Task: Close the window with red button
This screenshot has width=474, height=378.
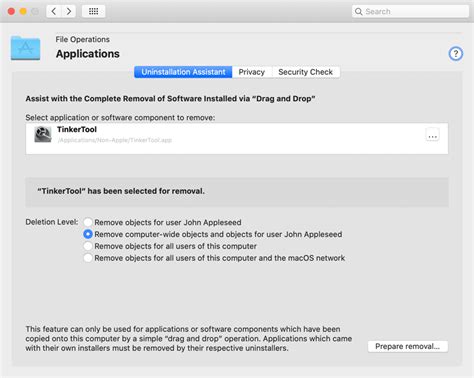Action: click(11, 11)
